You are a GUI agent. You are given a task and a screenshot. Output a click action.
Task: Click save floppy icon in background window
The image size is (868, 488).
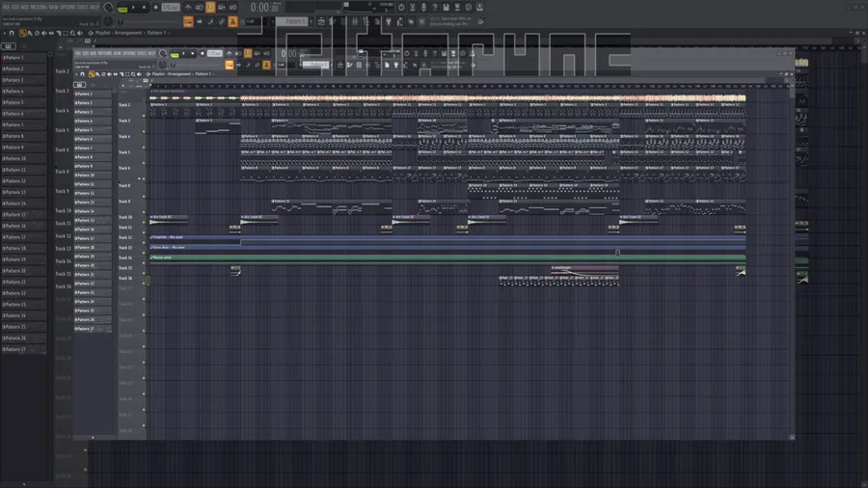tap(447, 7)
